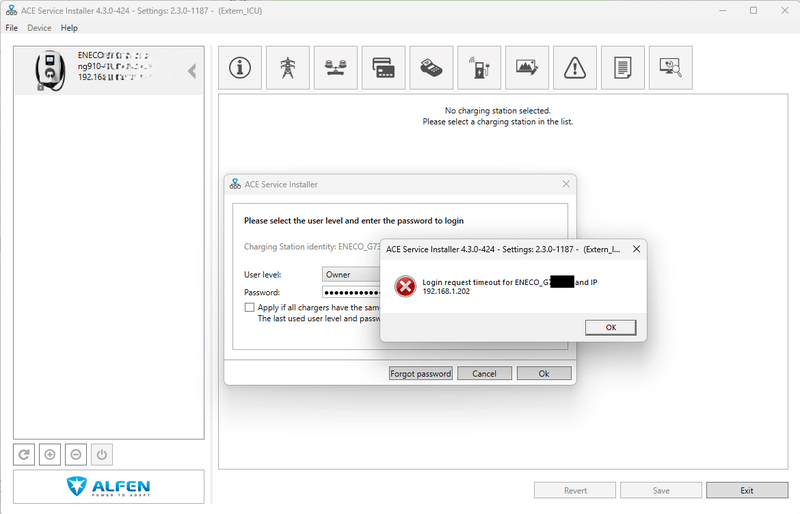Open the warnings triangle icon
The width and height of the screenshot is (800, 514).
click(575, 68)
